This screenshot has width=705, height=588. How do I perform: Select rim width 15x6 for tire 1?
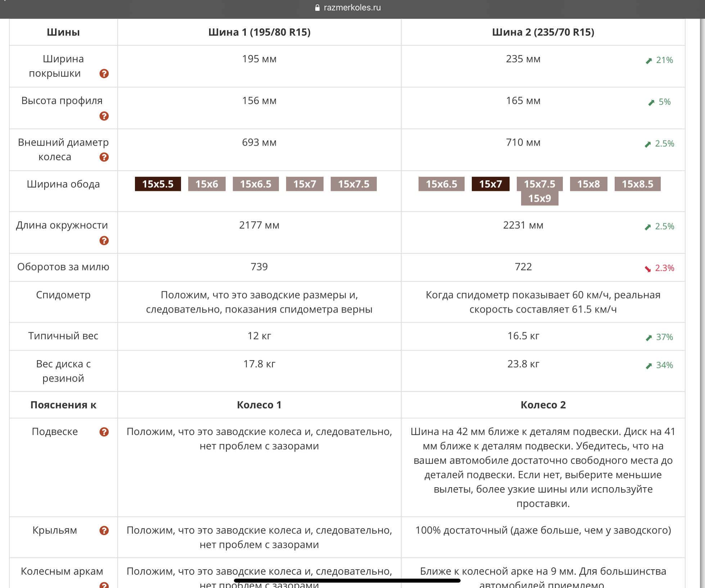(207, 184)
